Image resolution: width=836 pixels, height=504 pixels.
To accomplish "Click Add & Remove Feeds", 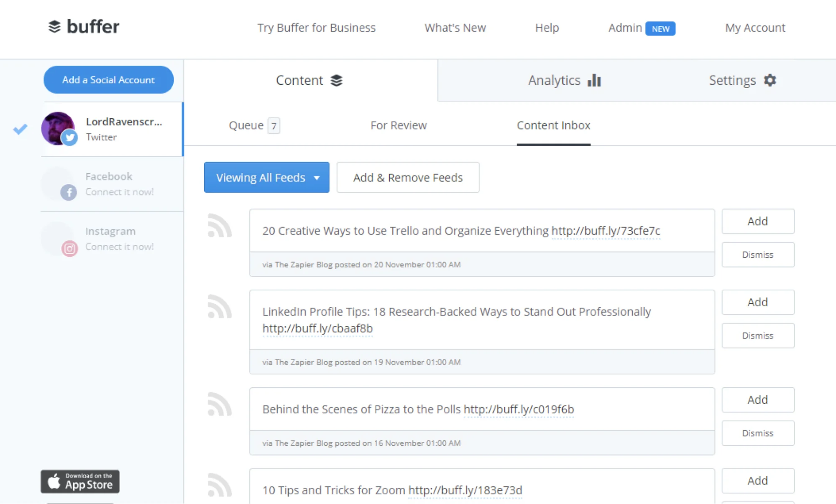I will (x=407, y=177).
